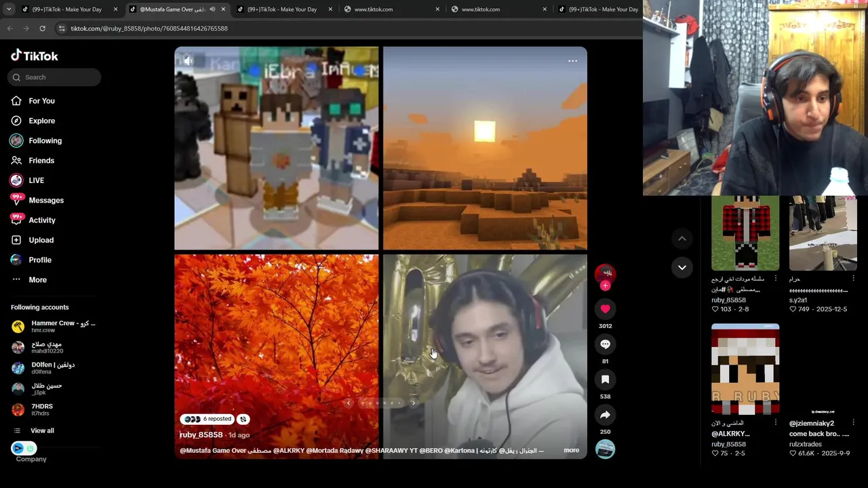Go to the previous video with up chevron
The image size is (868, 488).
coord(682,239)
